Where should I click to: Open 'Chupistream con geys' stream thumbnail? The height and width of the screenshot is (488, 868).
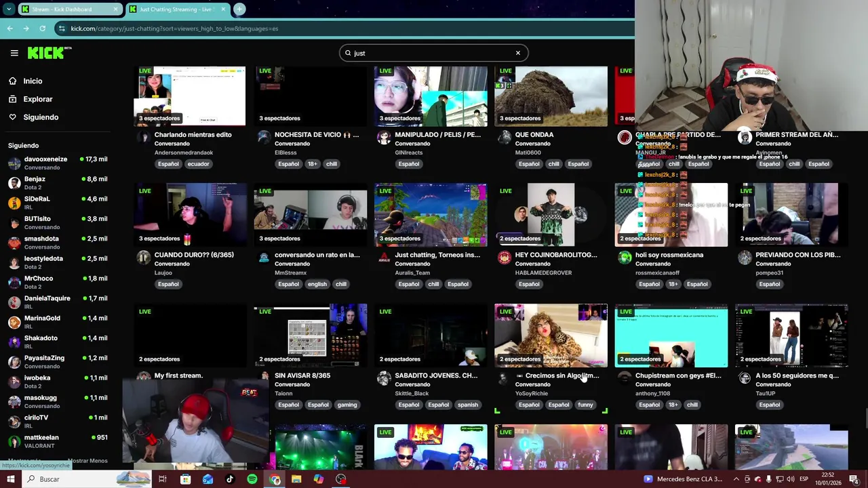pos(671,335)
